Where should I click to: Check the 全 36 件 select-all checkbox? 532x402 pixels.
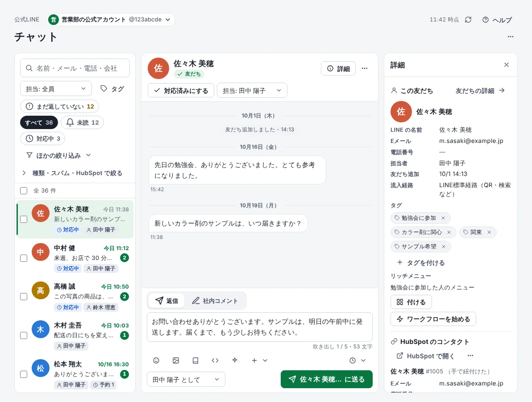pos(24,191)
